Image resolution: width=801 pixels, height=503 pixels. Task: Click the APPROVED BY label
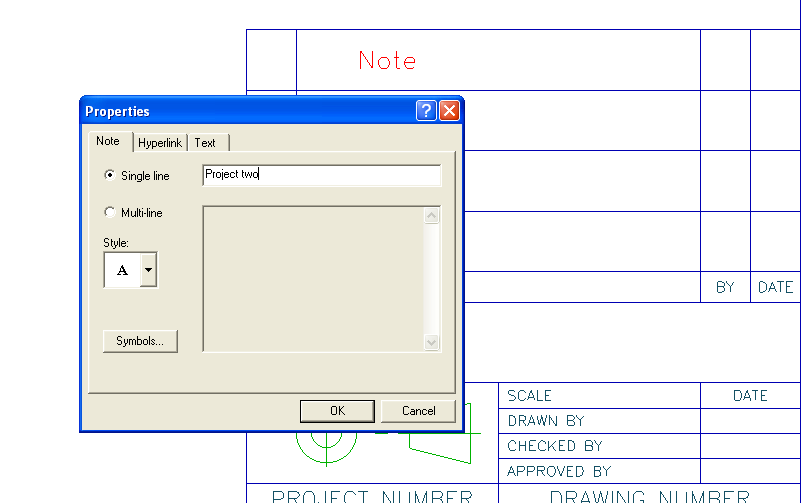pyautogui.click(x=559, y=471)
